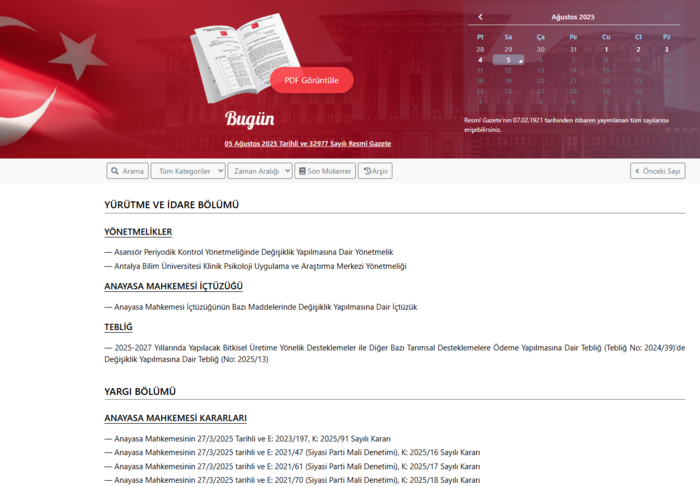Click YÜRÜTME VE İDARE BÖLÜMÜ heading

[x=171, y=205]
